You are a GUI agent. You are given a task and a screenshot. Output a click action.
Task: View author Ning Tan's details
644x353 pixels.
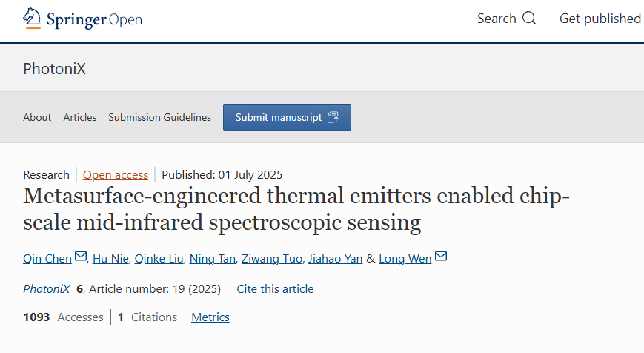[x=213, y=258]
